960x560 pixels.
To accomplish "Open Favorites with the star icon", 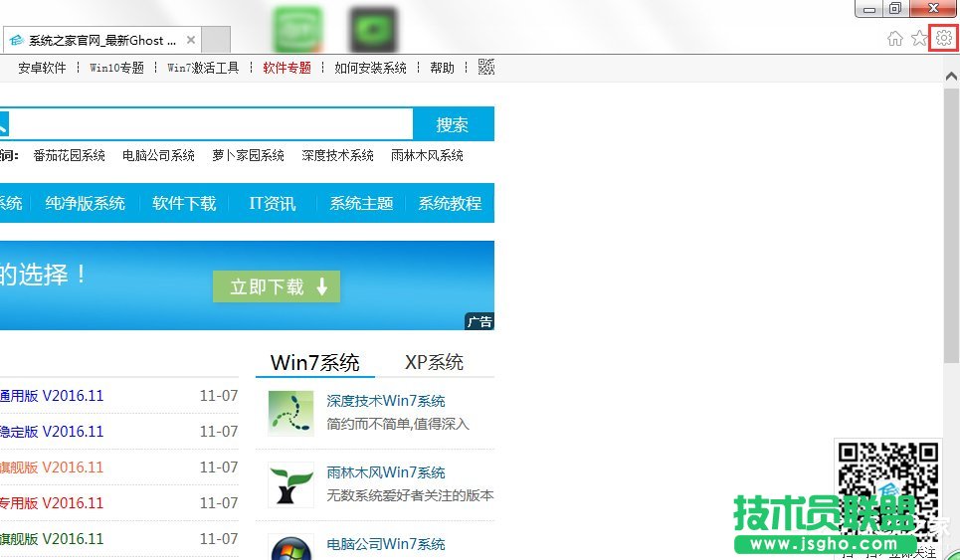I will pyautogui.click(x=919, y=39).
